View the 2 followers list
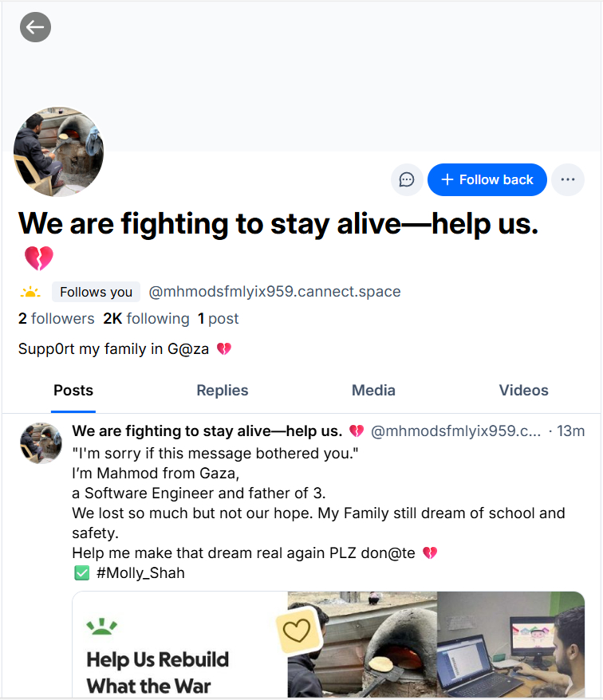The width and height of the screenshot is (603, 700). 57,319
